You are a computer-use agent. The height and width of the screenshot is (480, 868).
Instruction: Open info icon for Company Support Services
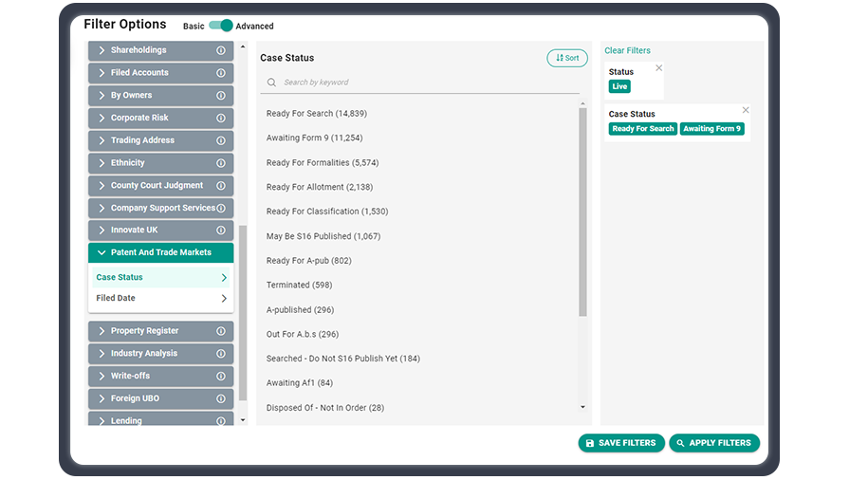[221, 208]
